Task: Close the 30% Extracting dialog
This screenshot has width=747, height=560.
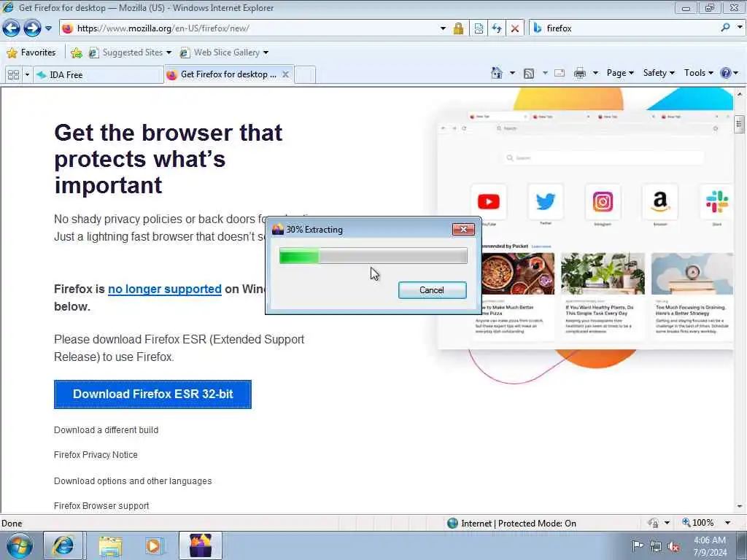Action: (x=463, y=230)
